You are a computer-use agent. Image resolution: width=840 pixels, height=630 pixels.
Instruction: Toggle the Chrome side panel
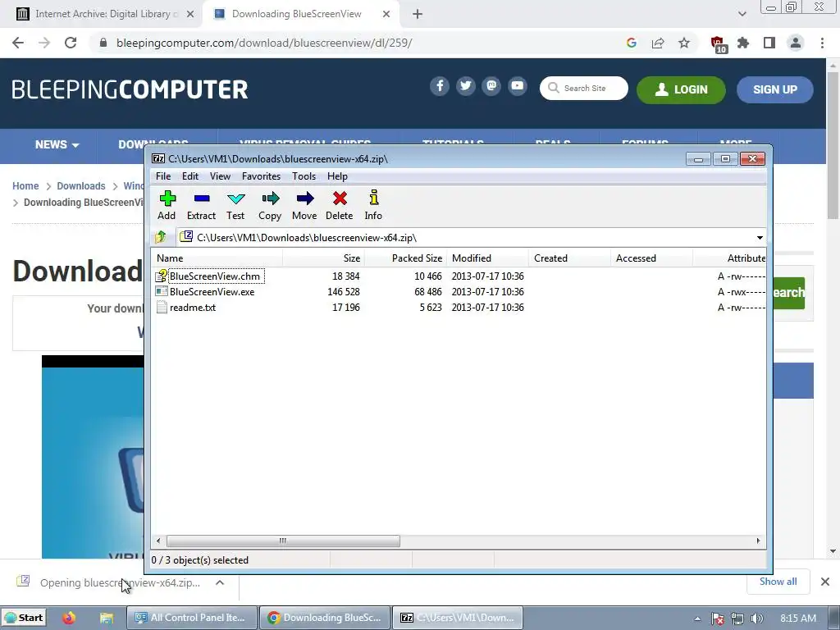[769, 43]
